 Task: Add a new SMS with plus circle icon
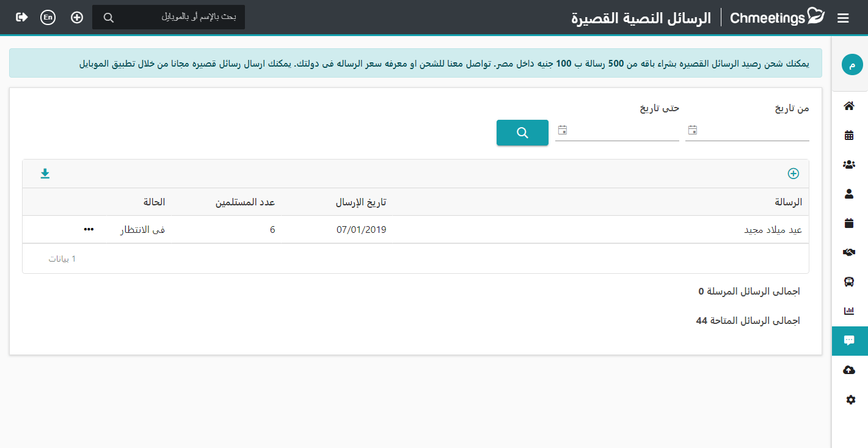click(x=793, y=174)
